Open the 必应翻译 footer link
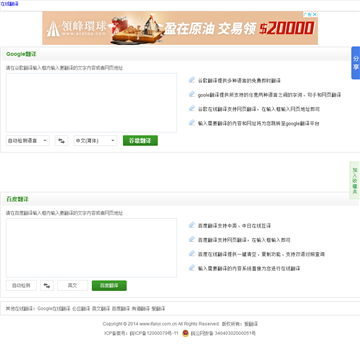Screen dimensions: 360x360 (81, 309)
